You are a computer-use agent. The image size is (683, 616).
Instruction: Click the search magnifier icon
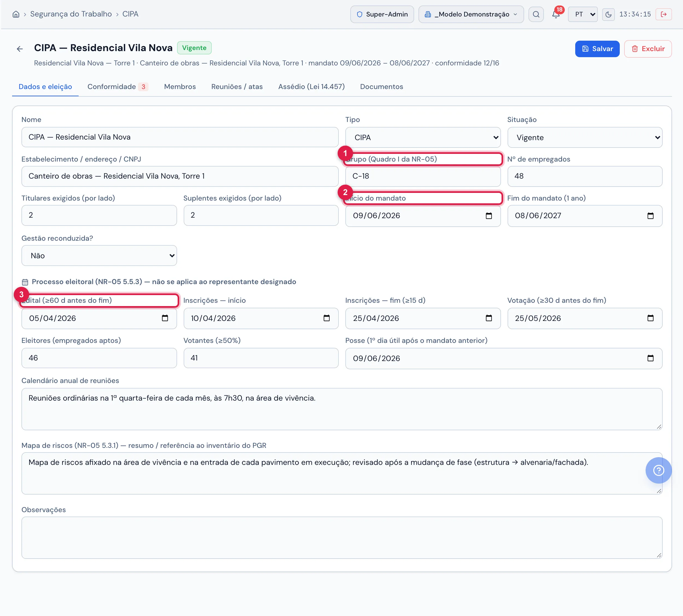[536, 14]
